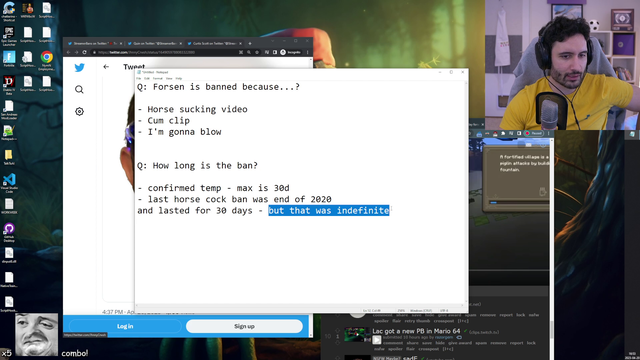
Task: Go back from the Tweet view
Action: (x=106, y=67)
